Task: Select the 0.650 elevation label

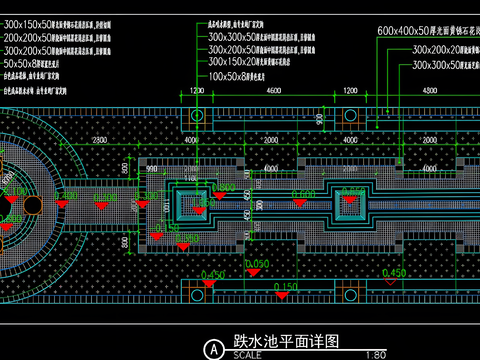Action: (x=353, y=192)
